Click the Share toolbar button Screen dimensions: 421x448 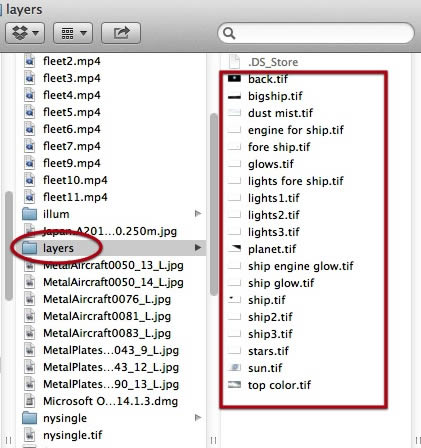[121, 33]
